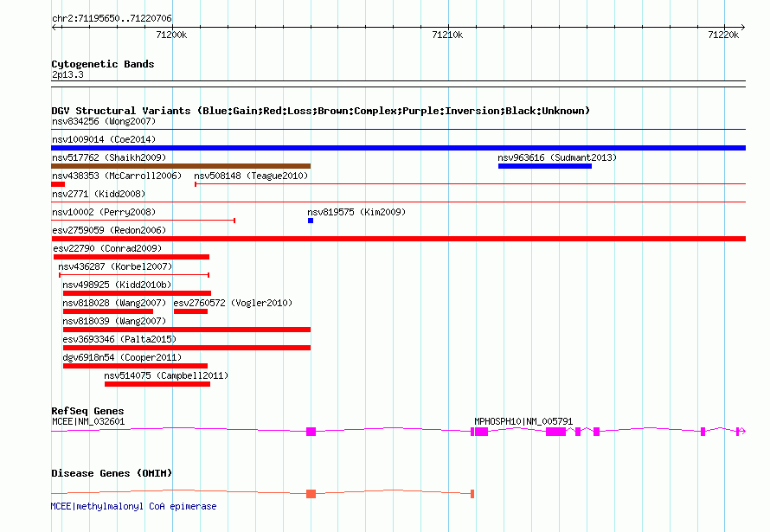Image resolution: width=770 pixels, height=532 pixels.
Task: Select the dgv6918n54 (Cooper2011) variant bar
Action: (135, 366)
